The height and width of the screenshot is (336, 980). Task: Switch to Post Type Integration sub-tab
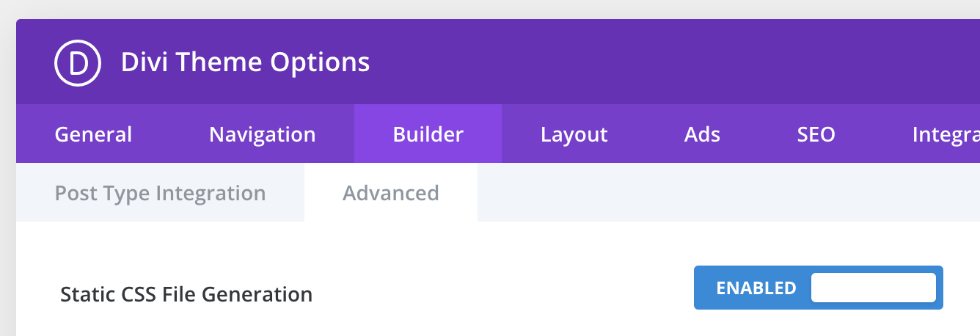(x=160, y=193)
